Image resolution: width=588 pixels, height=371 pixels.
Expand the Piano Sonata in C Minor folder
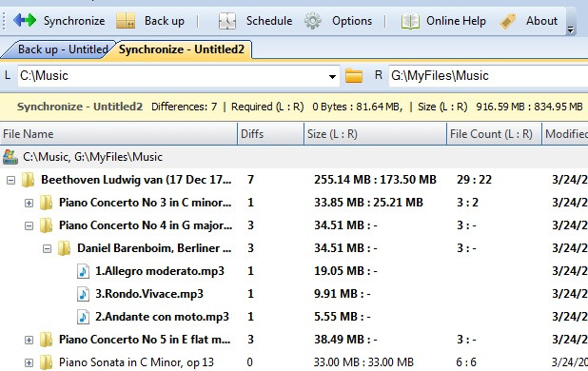click(x=29, y=363)
